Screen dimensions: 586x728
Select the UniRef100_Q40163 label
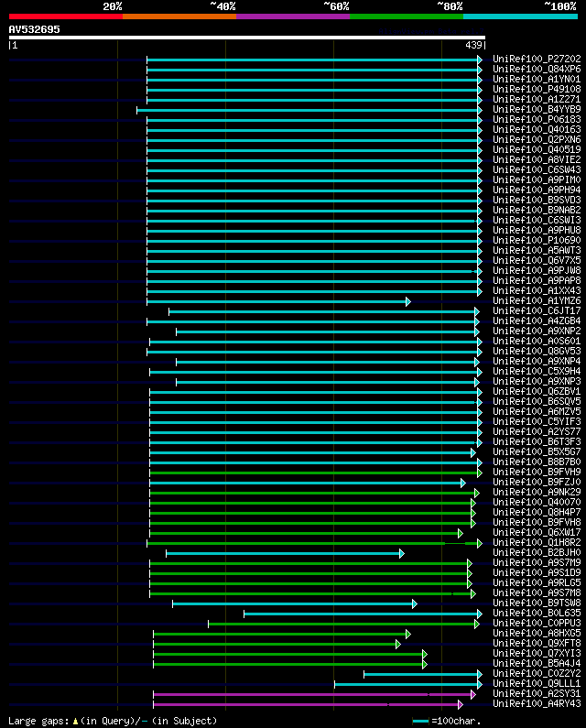tap(537, 129)
